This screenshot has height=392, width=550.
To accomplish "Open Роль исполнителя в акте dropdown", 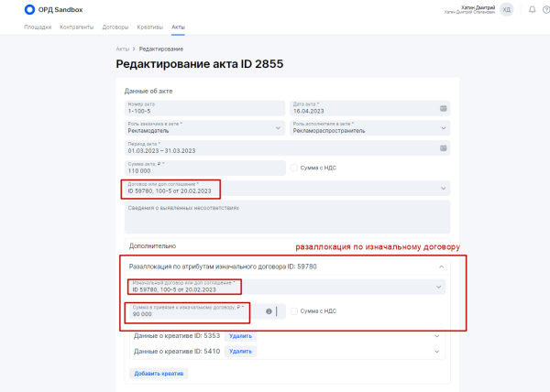I will [445, 128].
